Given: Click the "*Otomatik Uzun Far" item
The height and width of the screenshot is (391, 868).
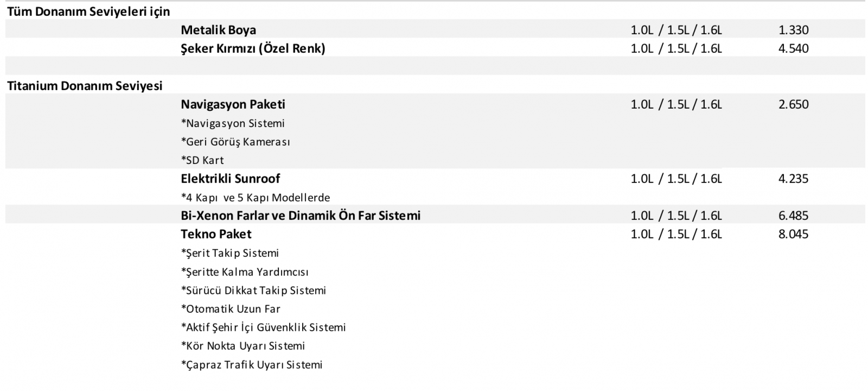Looking at the screenshot, I should 231,309.
